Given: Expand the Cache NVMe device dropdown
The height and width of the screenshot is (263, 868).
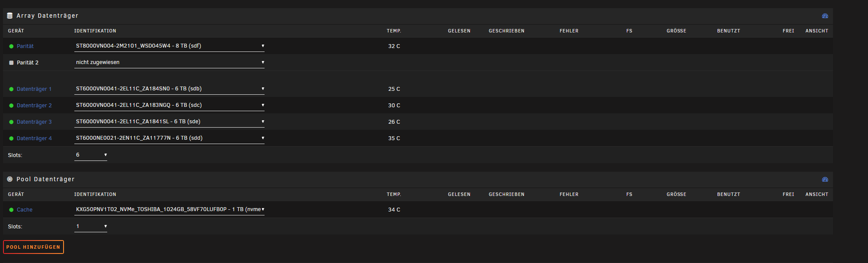Looking at the screenshot, I should [169, 209].
